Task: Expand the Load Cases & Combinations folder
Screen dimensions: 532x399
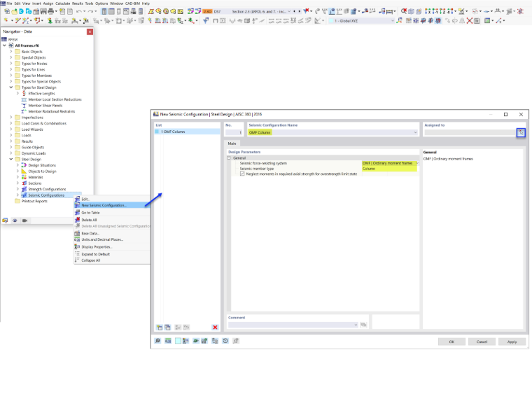Action: [x=11, y=123]
